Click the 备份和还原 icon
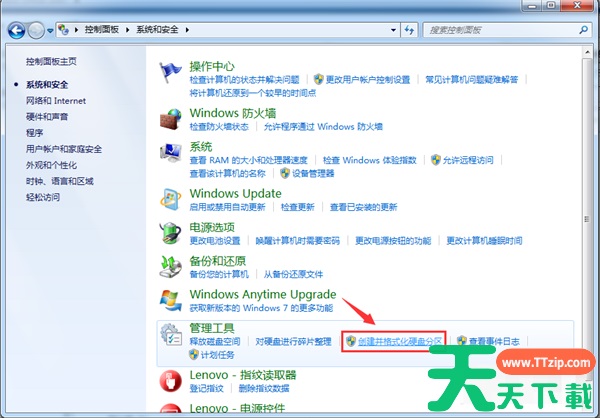The image size is (600, 418). (171, 267)
